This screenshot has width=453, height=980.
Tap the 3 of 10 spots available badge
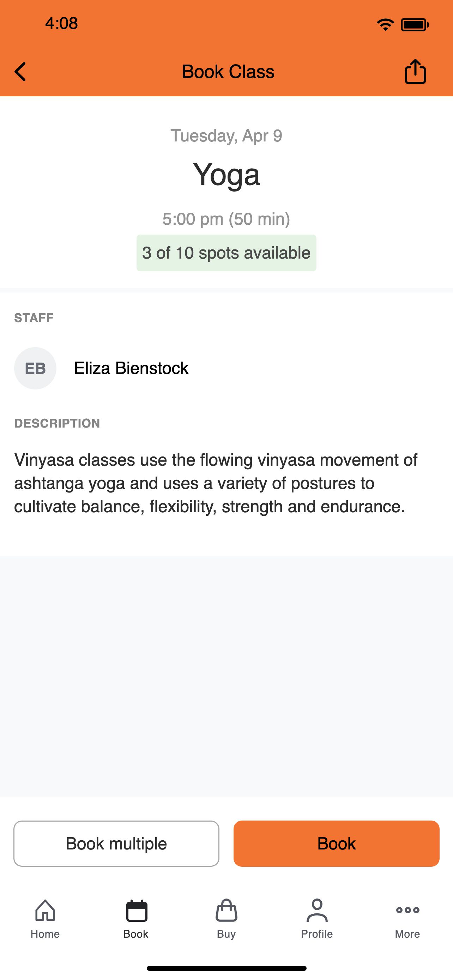tap(226, 253)
